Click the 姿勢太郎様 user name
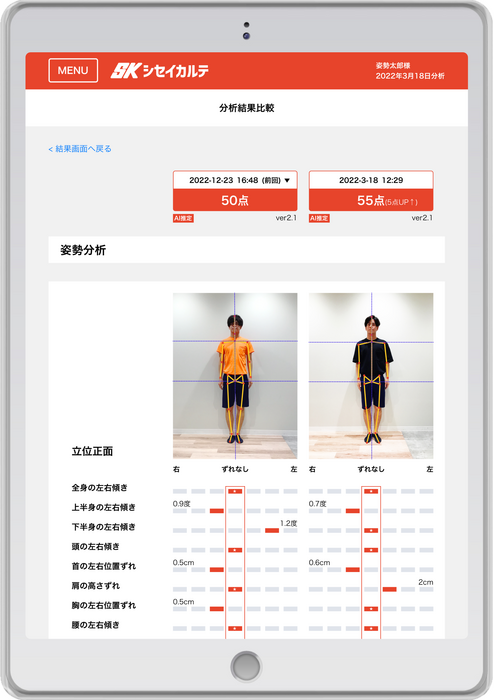The image size is (494, 700). coord(393,66)
